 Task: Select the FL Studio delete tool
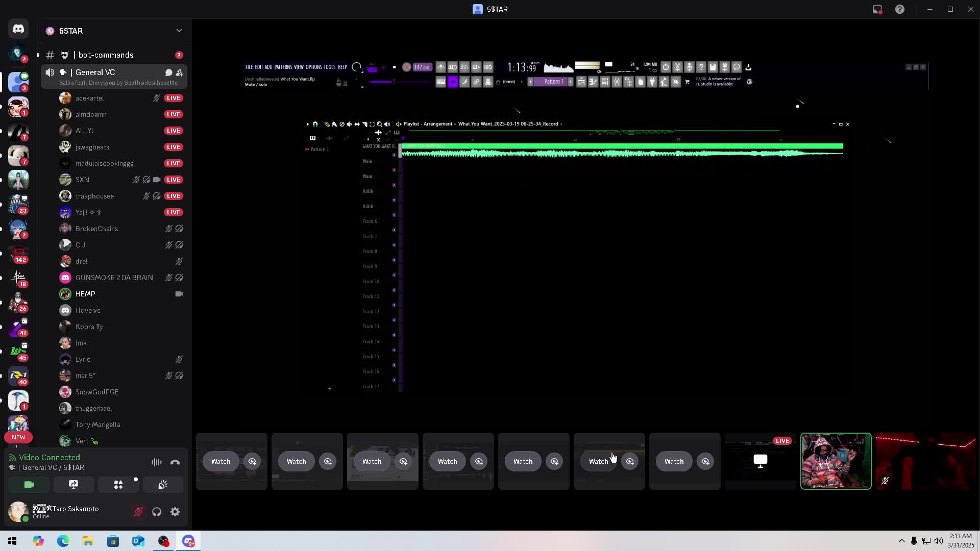click(x=342, y=124)
